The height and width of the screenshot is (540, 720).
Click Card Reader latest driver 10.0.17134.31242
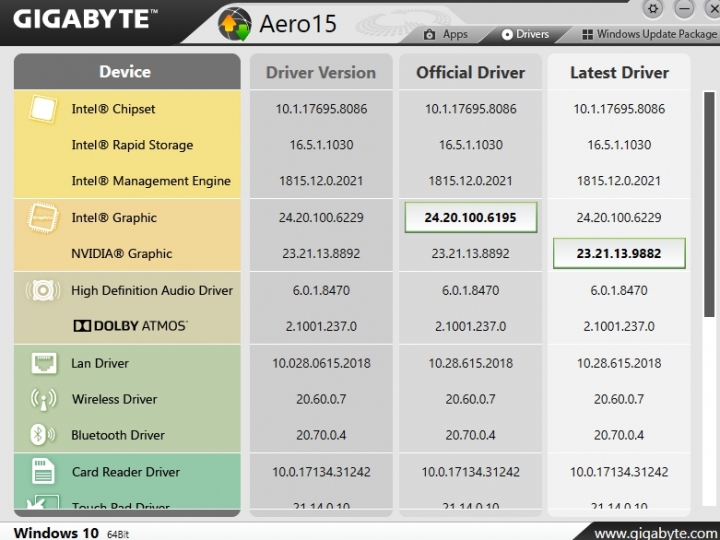pos(619,472)
